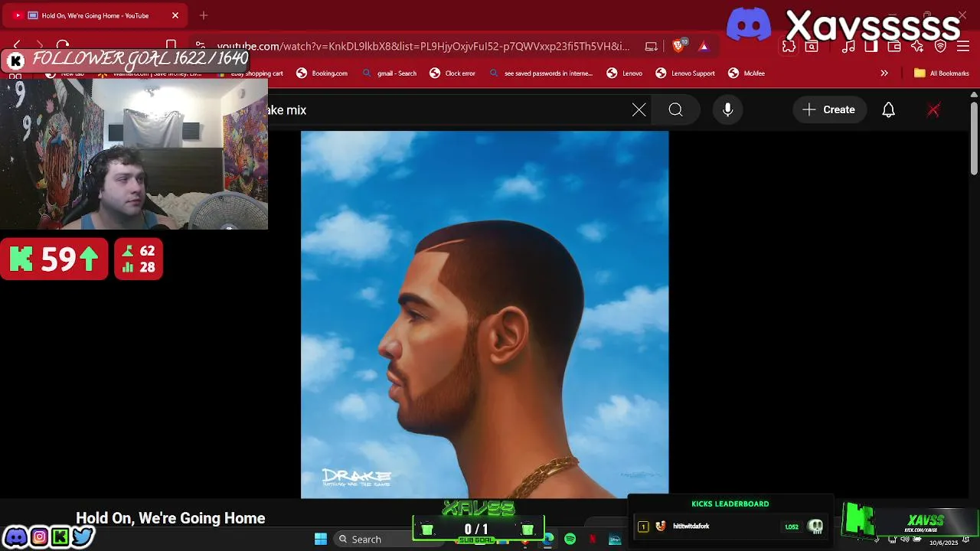Start voice search with microphone icon
The image size is (980, 551).
(x=728, y=110)
